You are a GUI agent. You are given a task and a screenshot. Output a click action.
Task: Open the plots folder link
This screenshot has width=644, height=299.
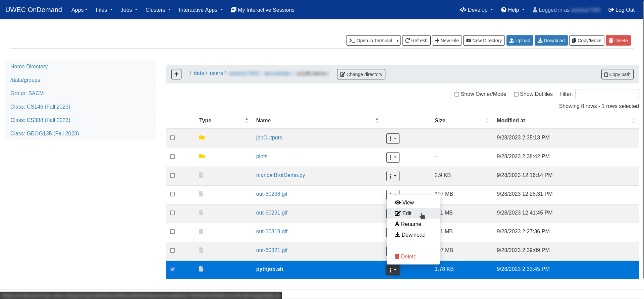(x=262, y=157)
